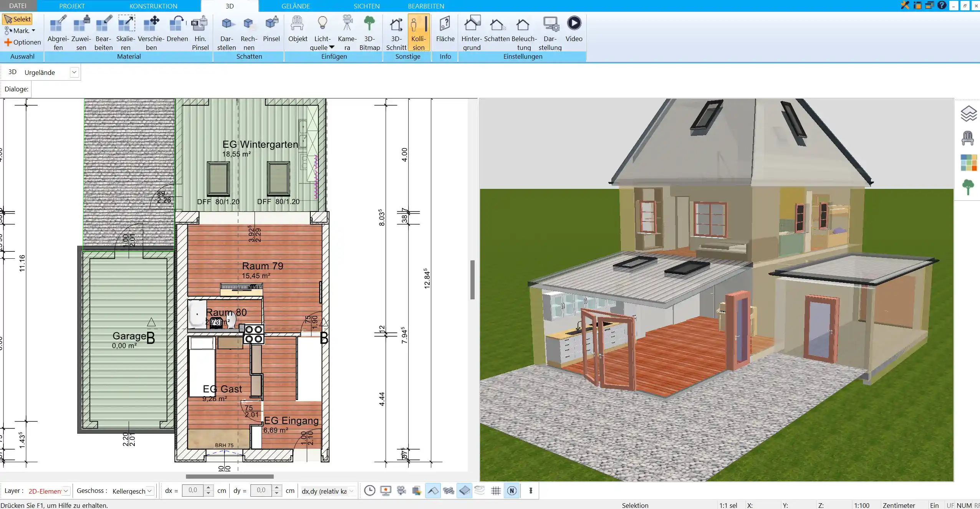Screen dimensions: 980x509
Task: Expand the Lichtquelle dropdown arrow
Action: point(332,47)
